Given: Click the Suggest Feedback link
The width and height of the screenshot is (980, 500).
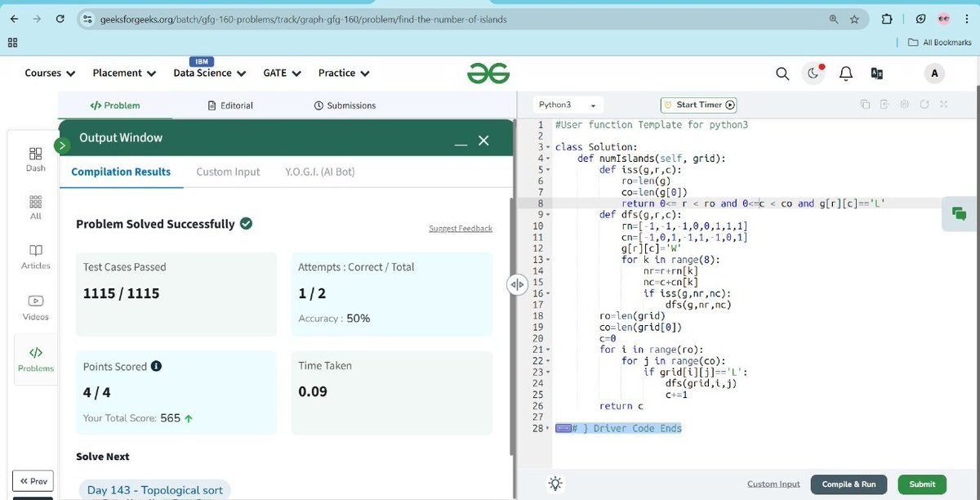Looking at the screenshot, I should pyautogui.click(x=461, y=229).
